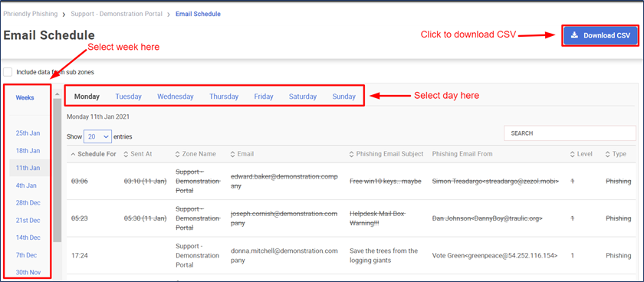The image size is (644, 282).
Task: Enable Include data from sub zones checkbox
Action: click(8, 72)
